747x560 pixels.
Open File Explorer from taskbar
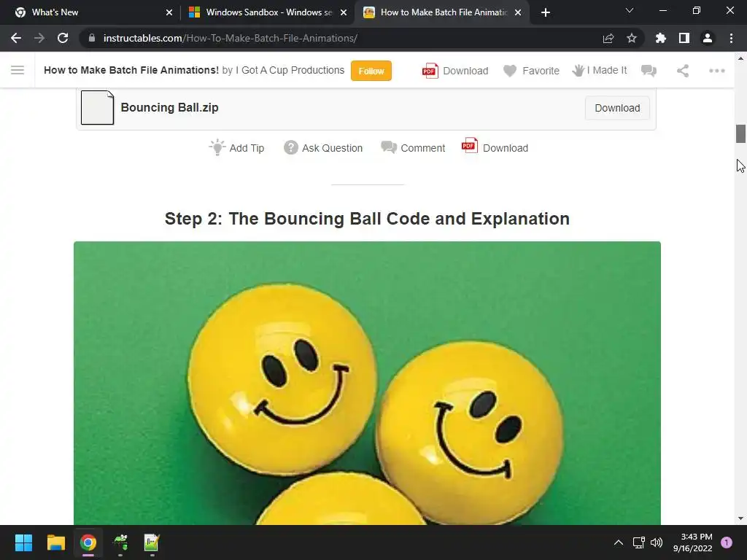(x=55, y=542)
